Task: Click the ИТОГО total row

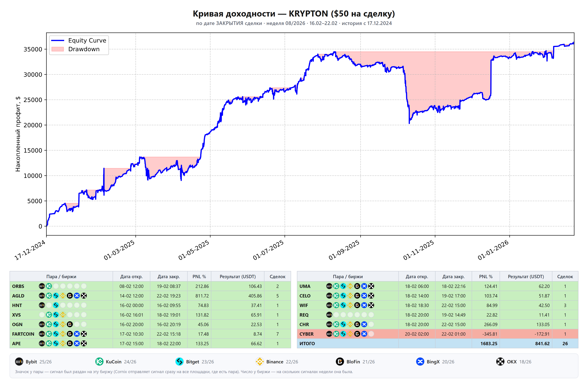Action: pos(438,344)
